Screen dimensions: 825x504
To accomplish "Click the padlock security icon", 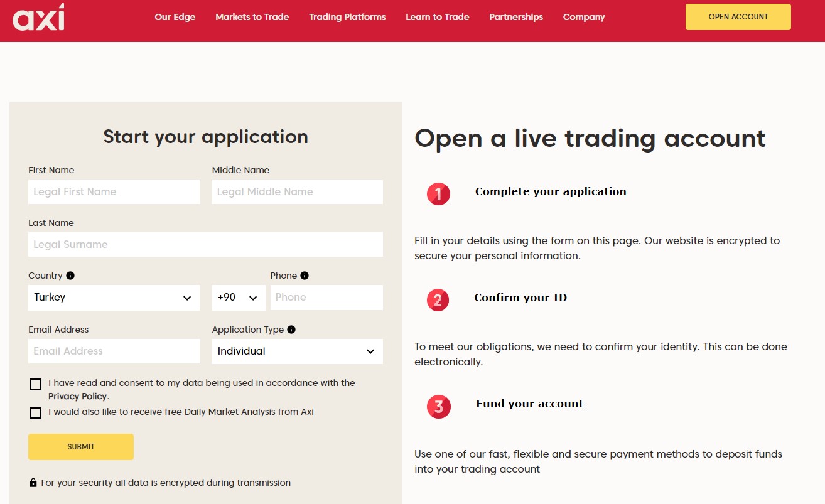I will coord(33,483).
